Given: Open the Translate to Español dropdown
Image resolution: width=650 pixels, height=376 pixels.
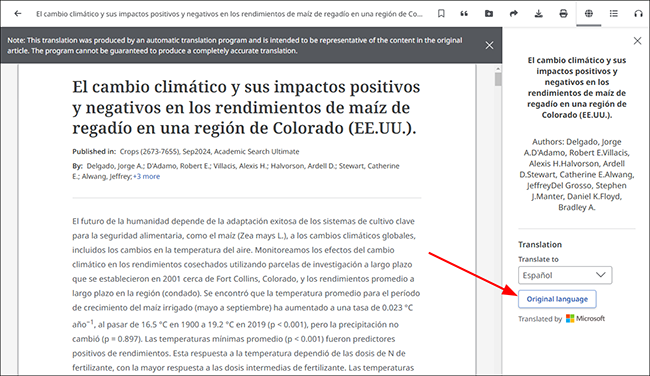Looking at the screenshot, I should (x=565, y=275).
